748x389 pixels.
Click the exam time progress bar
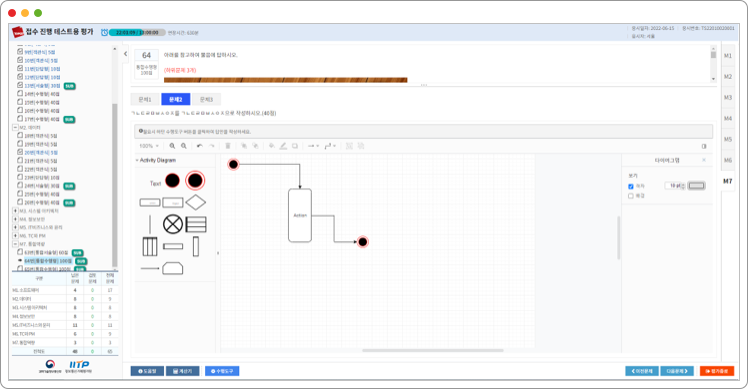tap(137, 32)
